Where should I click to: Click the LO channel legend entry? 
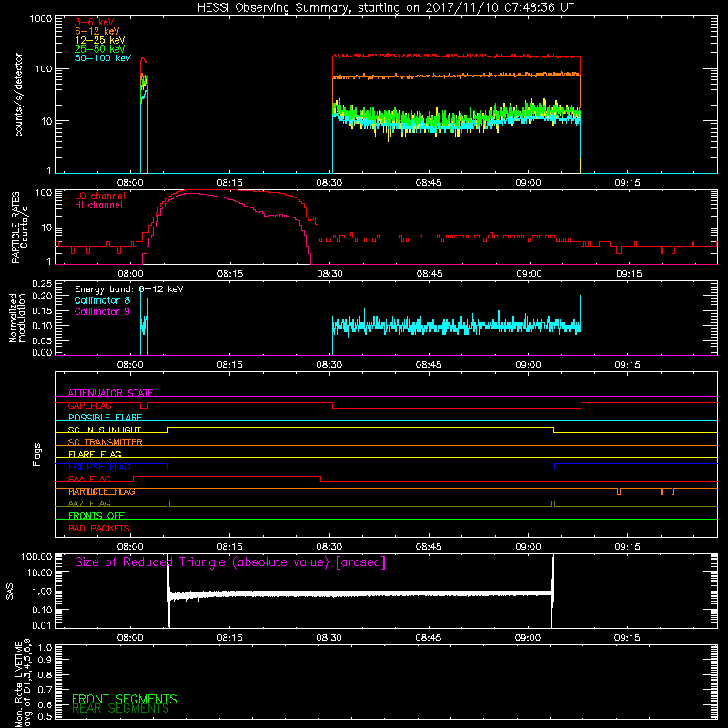pos(100,196)
